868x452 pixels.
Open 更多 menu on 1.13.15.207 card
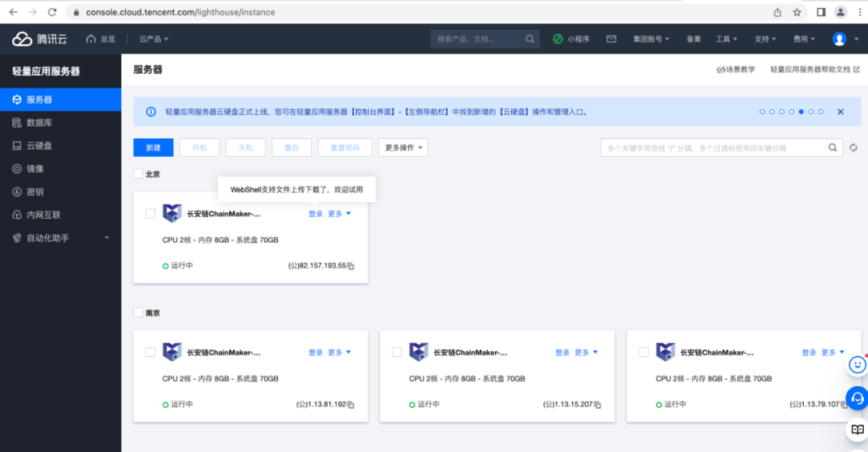pos(586,352)
